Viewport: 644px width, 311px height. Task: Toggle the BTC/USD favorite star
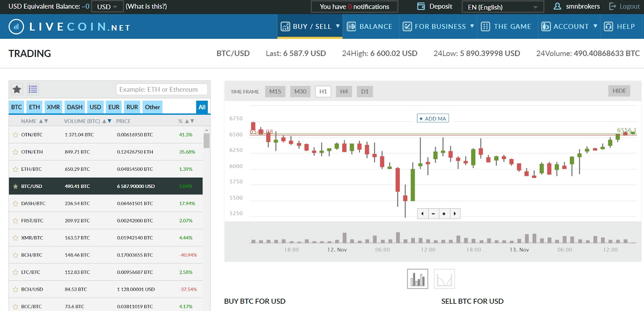15,187
